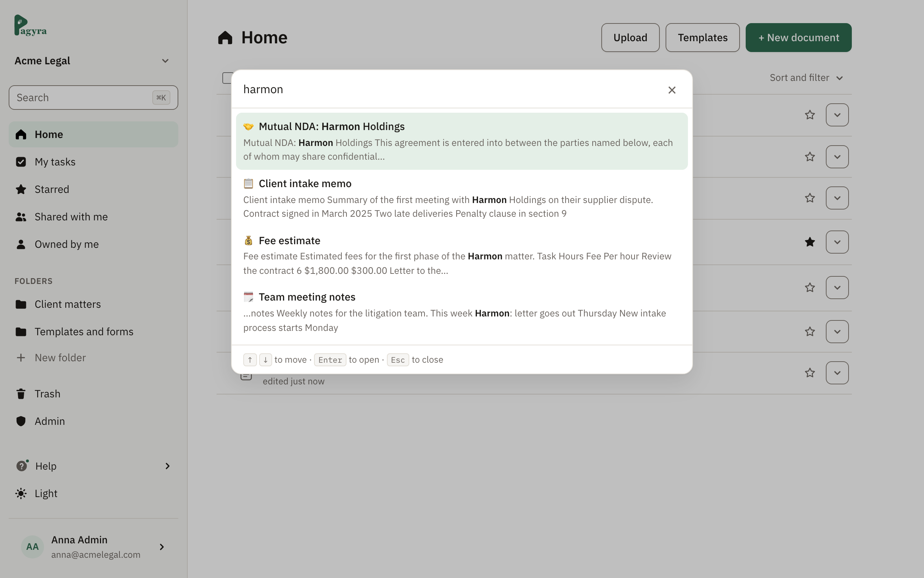The image size is (924, 578).
Task: Open actions dropdown beside the filled star
Action: point(837,242)
